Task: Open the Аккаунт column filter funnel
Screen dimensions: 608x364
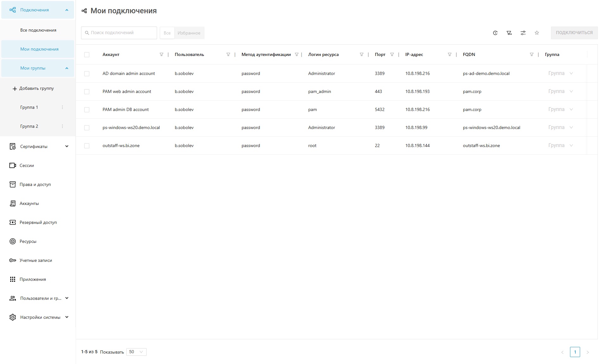Action: click(x=161, y=54)
